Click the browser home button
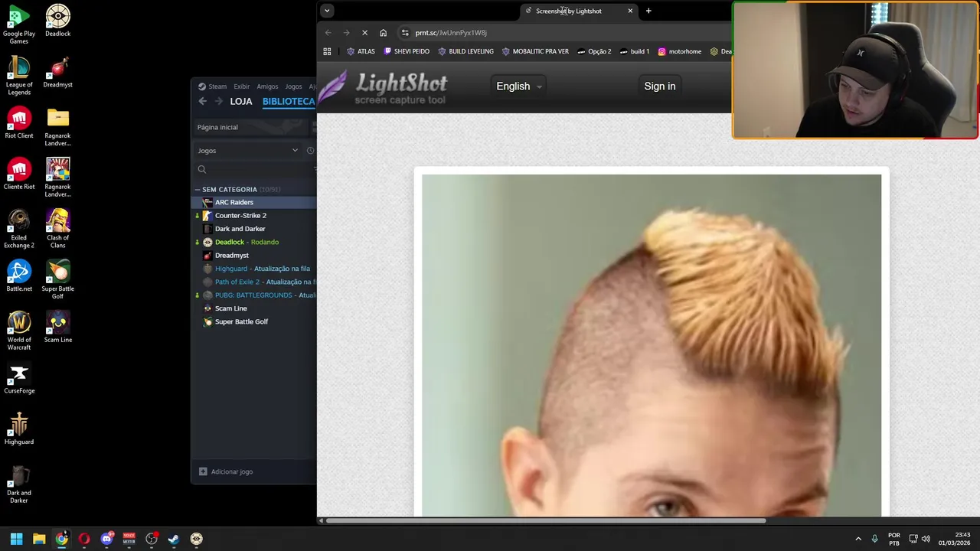980x551 pixels. point(383,32)
